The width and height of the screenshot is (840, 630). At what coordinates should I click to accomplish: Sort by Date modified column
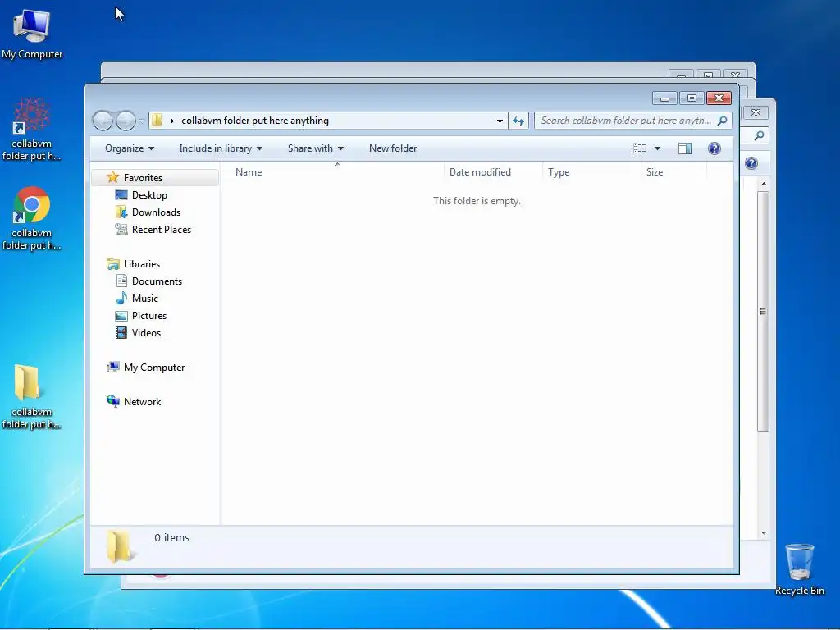(493, 172)
